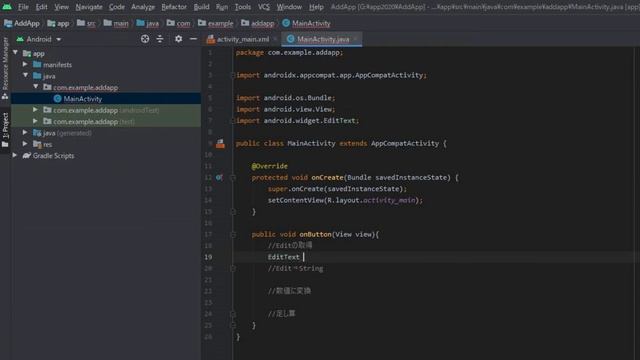Click related XML file gutter icon
Viewport: 640px width, 360px height.
(220, 143)
